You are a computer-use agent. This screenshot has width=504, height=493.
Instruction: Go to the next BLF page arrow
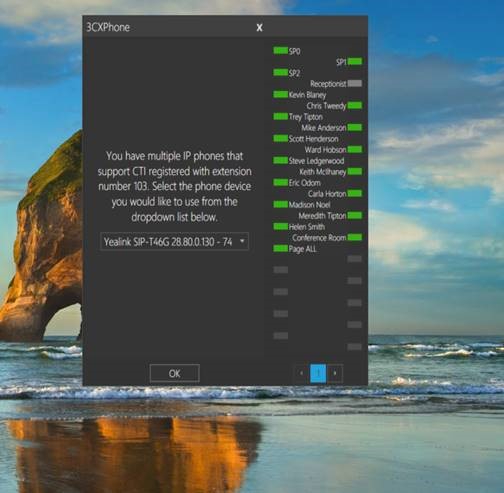(335, 373)
